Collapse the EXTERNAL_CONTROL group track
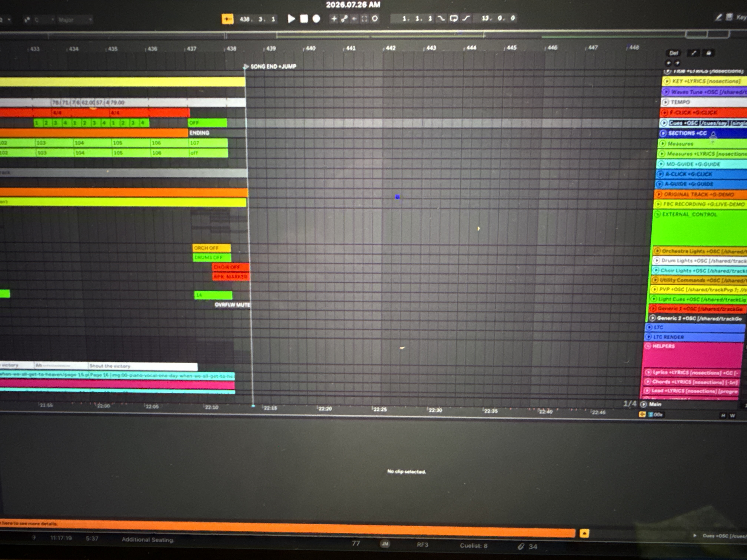Image resolution: width=747 pixels, height=560 pixels. [x=657, y=214]
